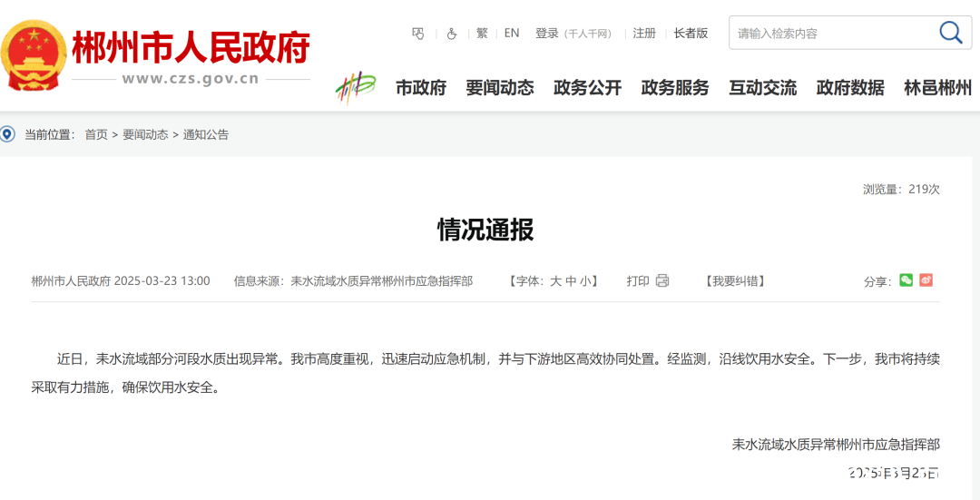Click the colorful Chenzhou city logo
The image size is (980, 500).
[x=356, y=88]
